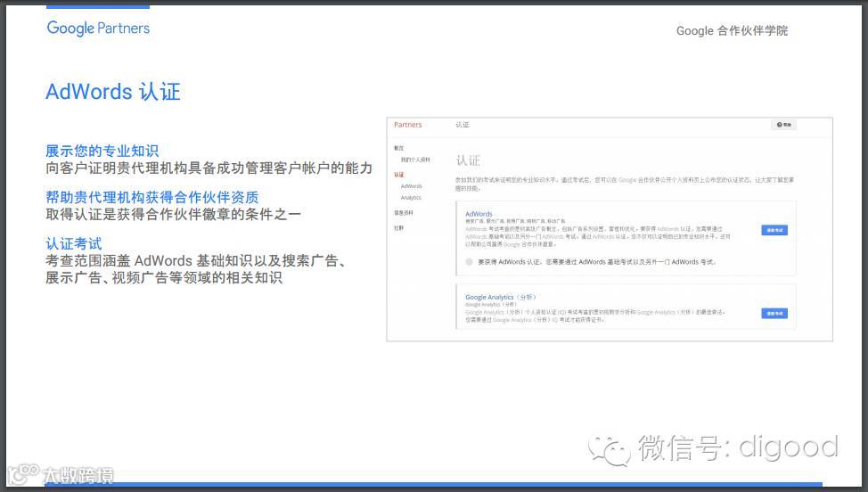
Task: Open 社群 in the sidebar
Action: [398, 228]
